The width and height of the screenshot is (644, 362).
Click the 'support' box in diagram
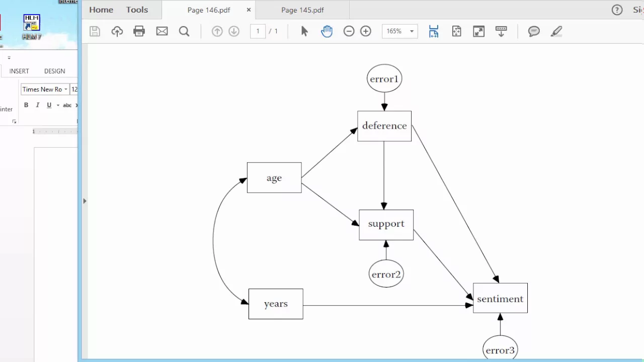coord(386,225)
